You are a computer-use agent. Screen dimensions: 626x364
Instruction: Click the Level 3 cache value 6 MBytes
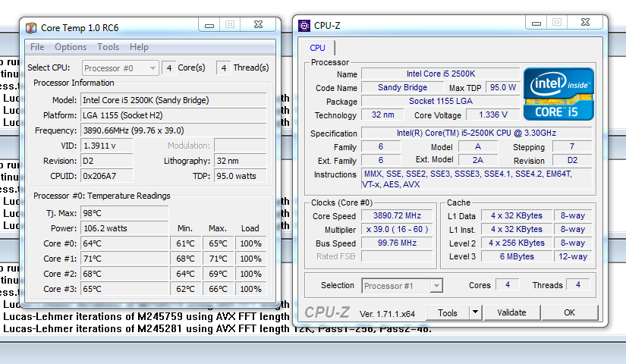(516, 256)
